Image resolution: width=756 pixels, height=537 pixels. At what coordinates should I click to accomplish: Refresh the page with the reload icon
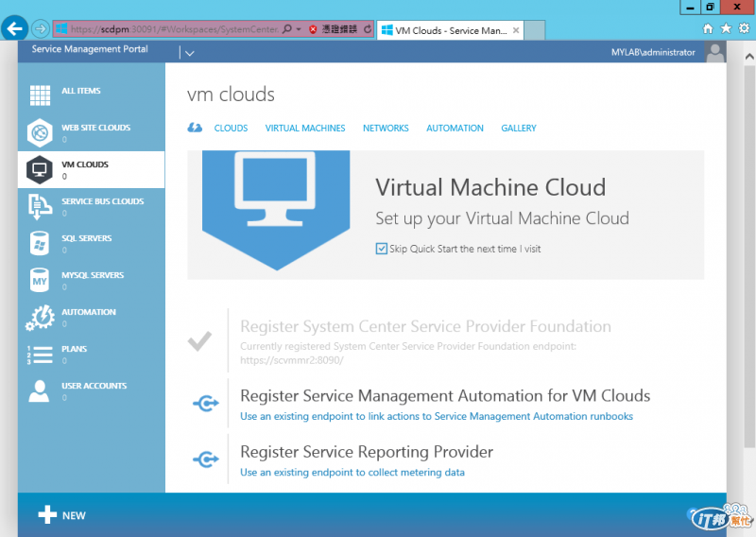point(368,29)
